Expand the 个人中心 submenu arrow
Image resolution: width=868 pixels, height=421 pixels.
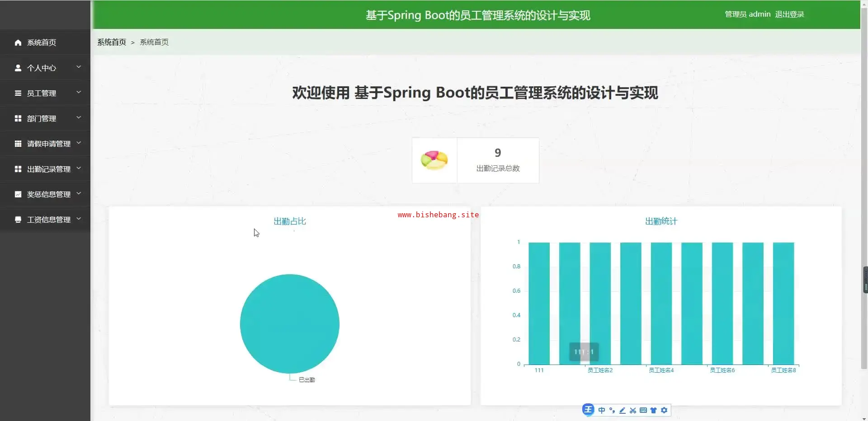coord(79,67)
